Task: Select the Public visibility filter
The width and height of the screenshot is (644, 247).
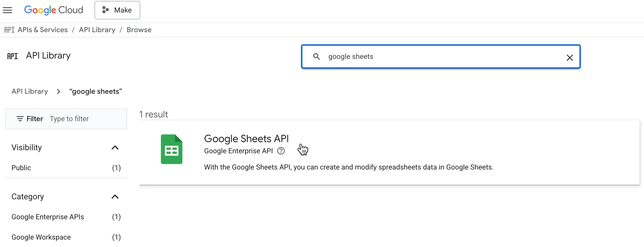Action: 66,168
